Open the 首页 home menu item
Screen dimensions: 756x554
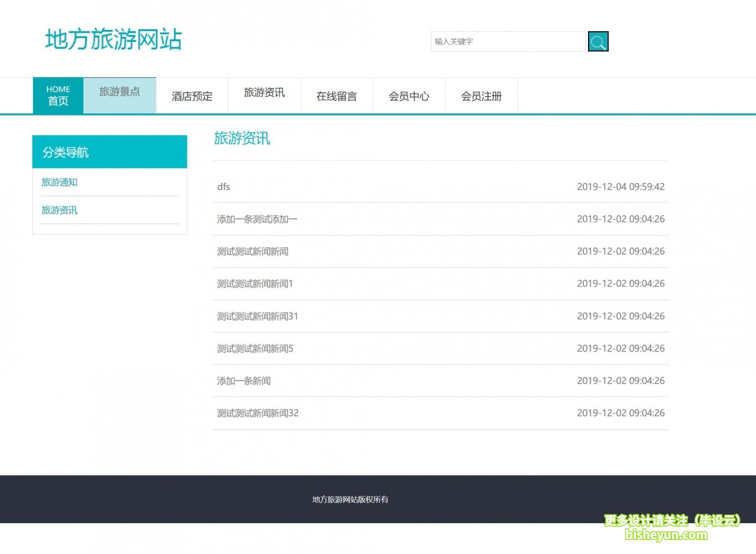tap(57, 95)
